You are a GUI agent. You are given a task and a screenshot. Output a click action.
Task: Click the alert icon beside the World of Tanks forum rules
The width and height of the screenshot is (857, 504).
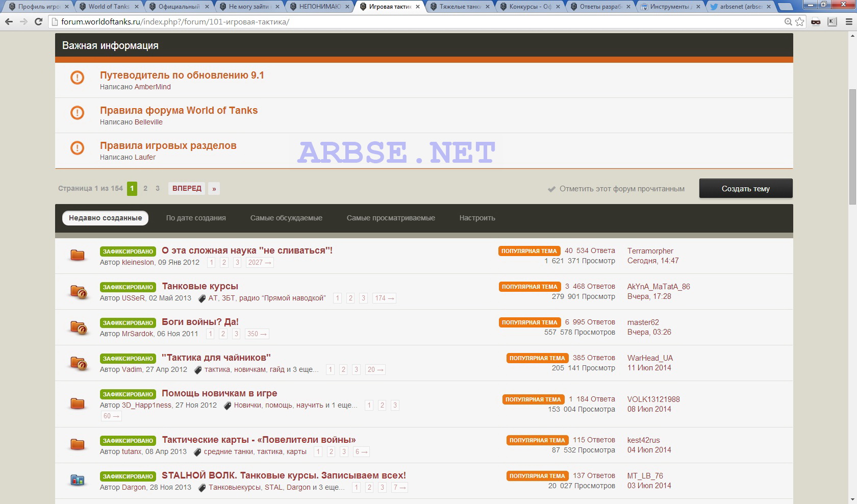[x=77, y=113]
